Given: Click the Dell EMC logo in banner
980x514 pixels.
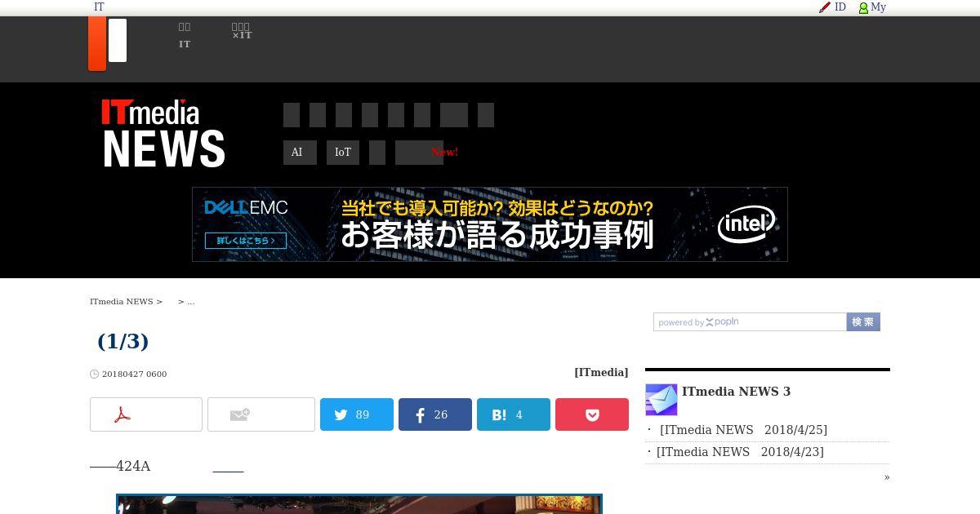Looking at the screenshot, I should click(x=246, y=208).
